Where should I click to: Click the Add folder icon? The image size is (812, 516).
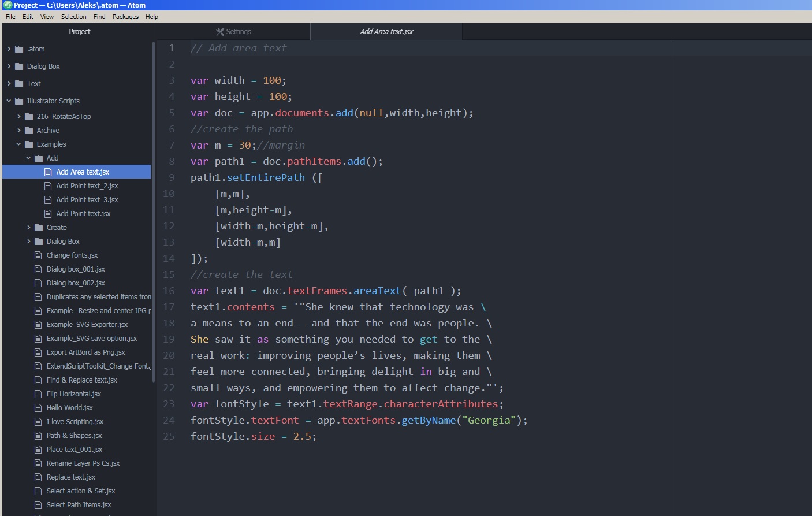point(39,158)
